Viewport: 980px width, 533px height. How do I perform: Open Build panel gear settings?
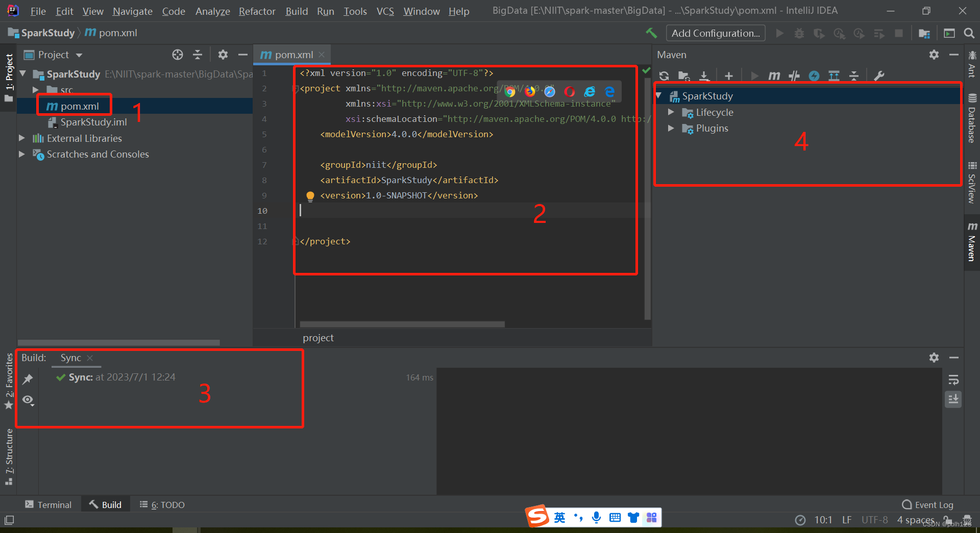[x=934, y=358]
